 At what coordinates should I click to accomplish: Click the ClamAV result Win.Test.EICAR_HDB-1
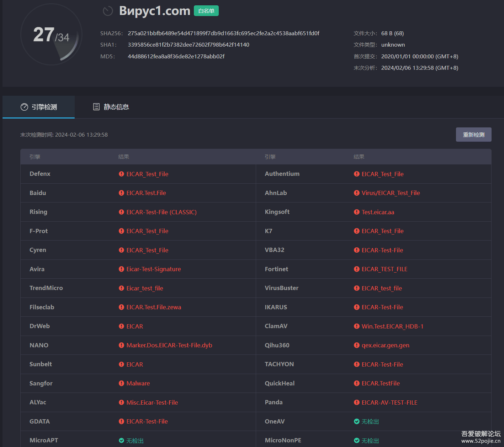point(393,326)
